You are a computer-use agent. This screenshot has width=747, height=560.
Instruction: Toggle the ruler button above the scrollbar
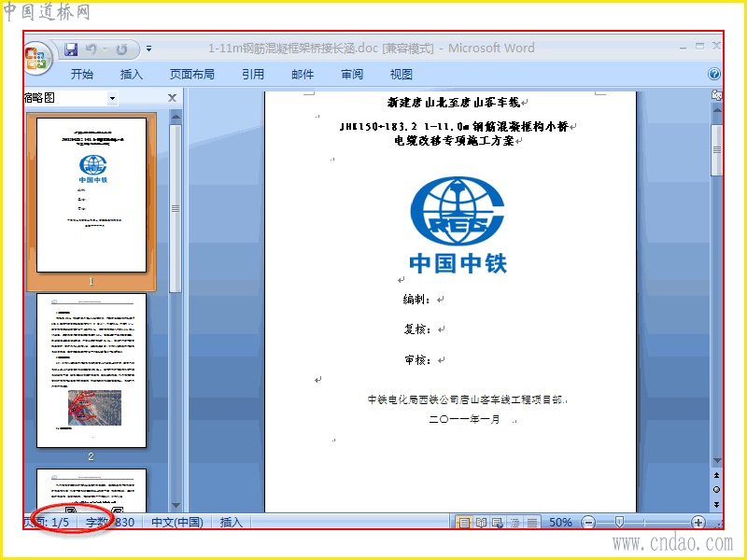pos(716,95)
